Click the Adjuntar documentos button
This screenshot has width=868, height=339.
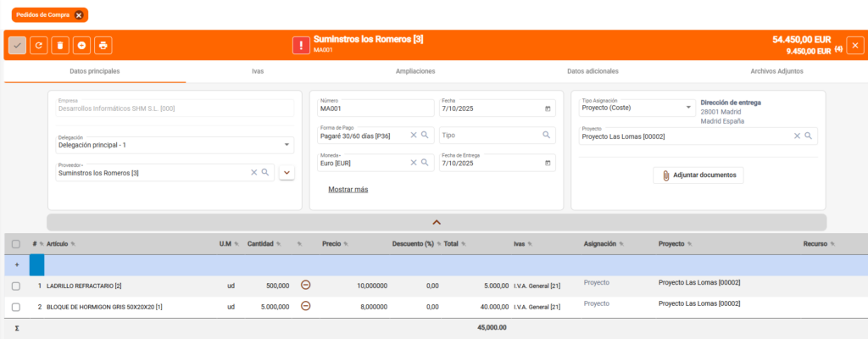(698, 175)
